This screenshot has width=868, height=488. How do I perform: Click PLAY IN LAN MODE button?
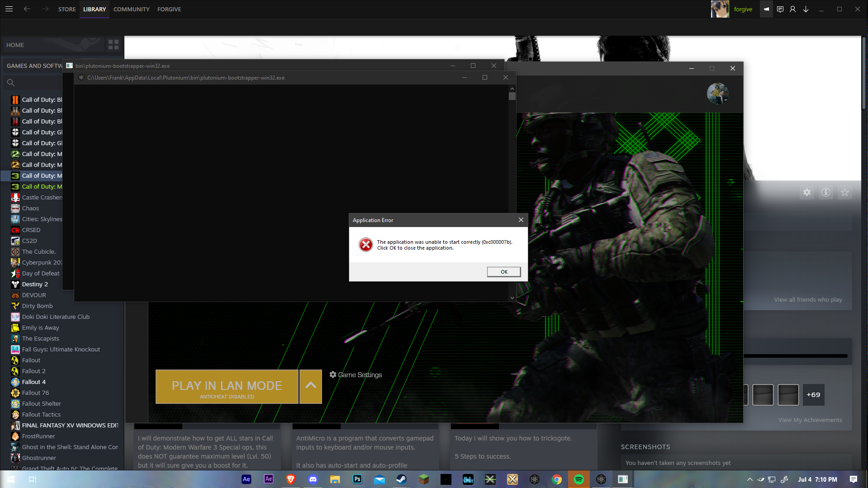227,387
